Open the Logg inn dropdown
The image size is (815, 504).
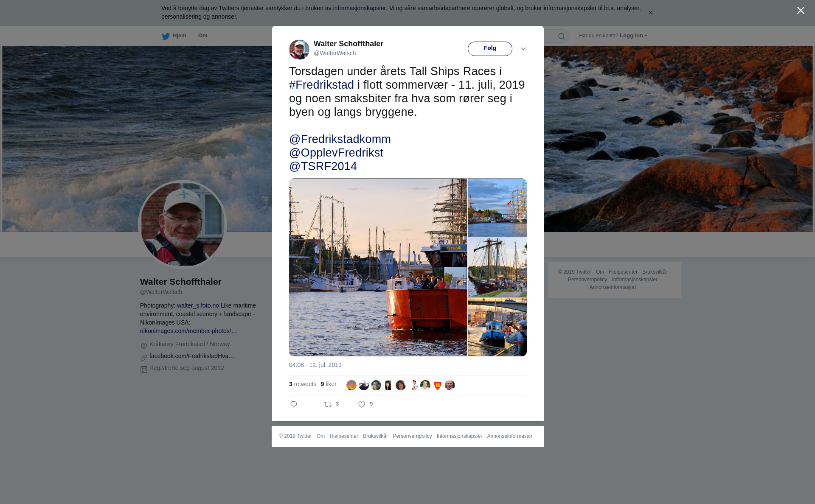coord(633,36)
